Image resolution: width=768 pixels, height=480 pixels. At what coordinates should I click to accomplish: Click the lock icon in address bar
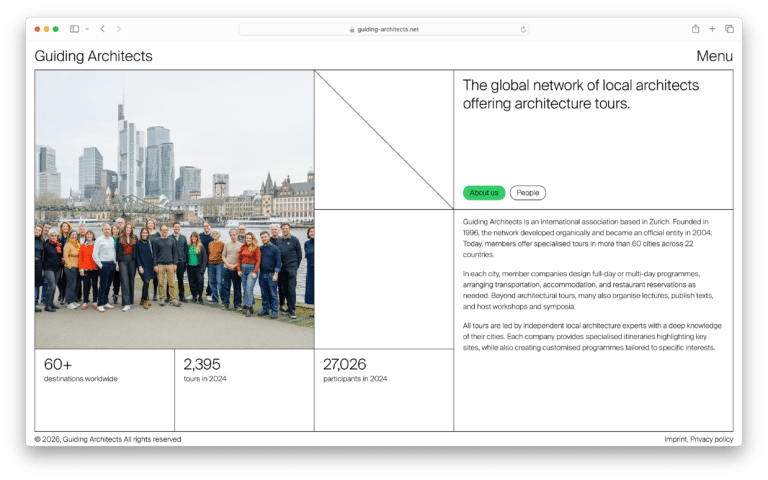coord(352,29)
